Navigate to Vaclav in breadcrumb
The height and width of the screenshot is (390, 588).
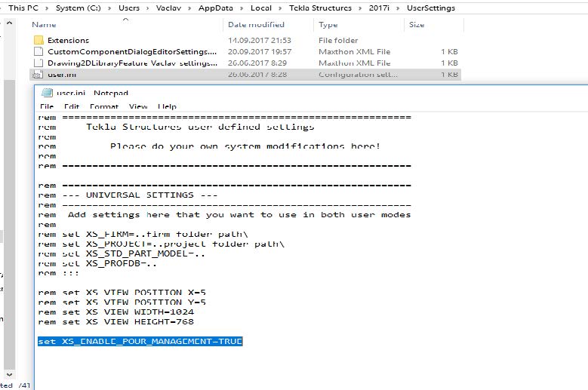coord(168,8)
